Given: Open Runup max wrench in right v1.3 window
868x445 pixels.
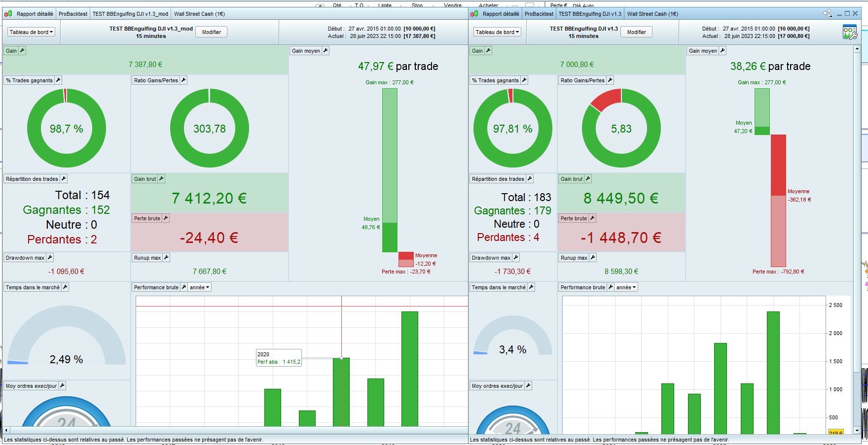Looking at the screenshot, I should (x=593, y=258).
